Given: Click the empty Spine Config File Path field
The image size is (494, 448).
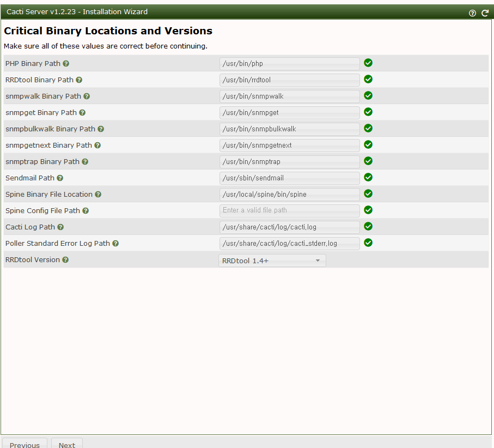Looking at the screenshot, I should (290, 211).
